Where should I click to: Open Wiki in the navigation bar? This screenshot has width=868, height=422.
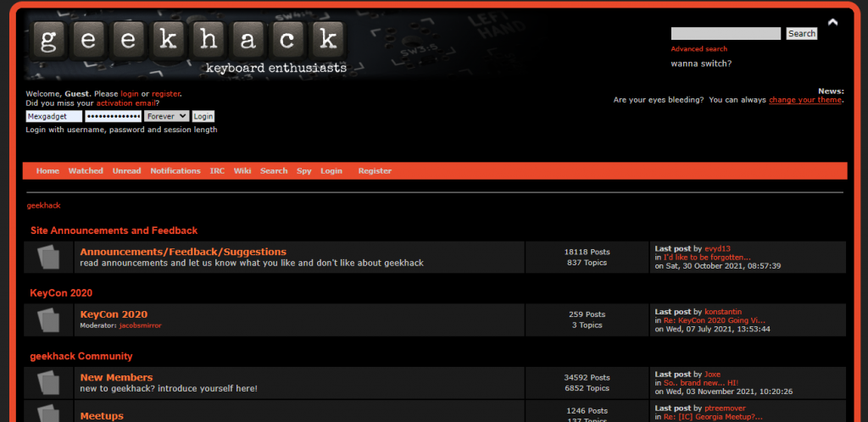coord(242,171)
